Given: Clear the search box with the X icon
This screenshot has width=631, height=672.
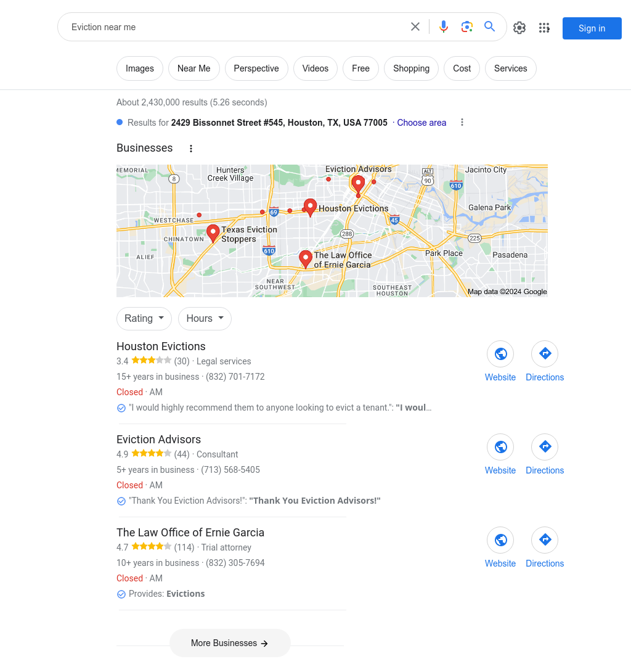Looking at the screenshot, I should click(x=415, y=27).
